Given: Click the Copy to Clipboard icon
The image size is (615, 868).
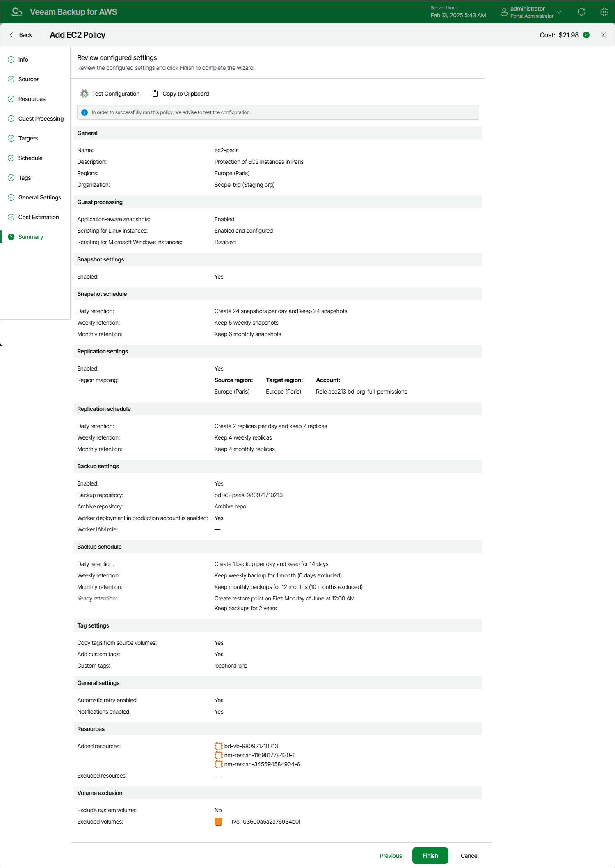Looking at the screenshot, I should 155,94.
